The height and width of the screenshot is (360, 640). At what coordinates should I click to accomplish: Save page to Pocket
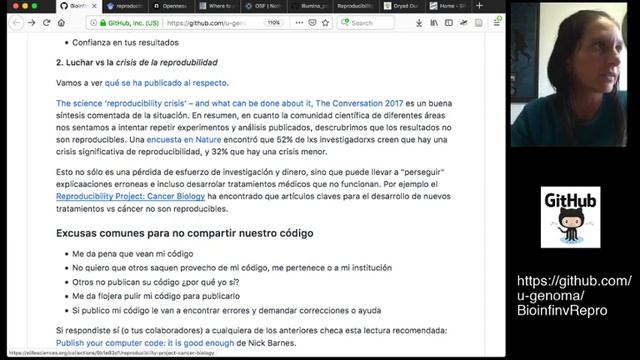pyautogui.click(x=312, y=23)
